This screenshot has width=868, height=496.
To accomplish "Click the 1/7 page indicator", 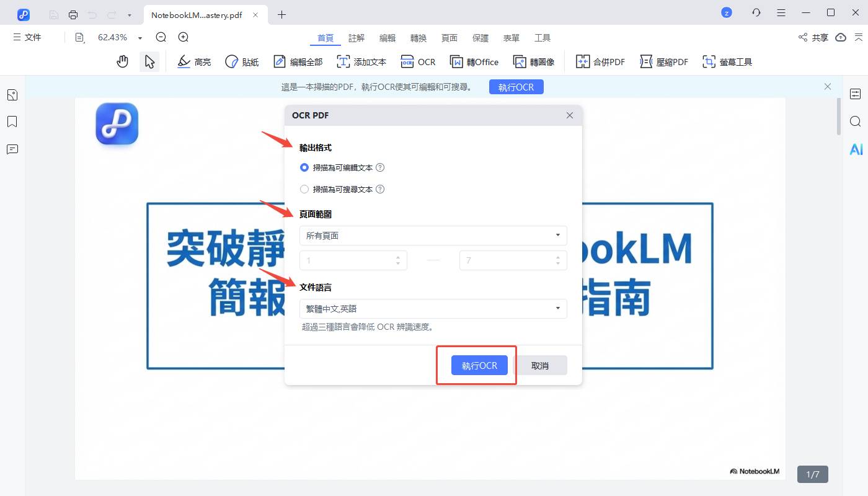I will 812,474.
